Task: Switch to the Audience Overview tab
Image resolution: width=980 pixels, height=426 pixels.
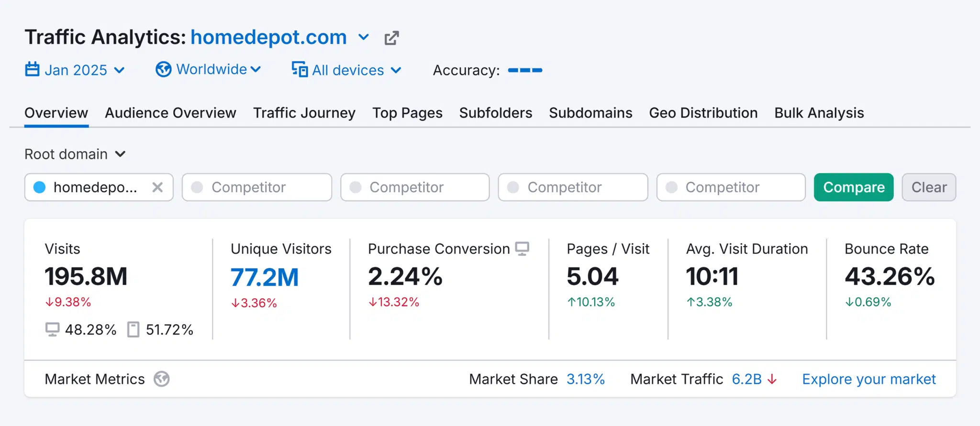Action: 170,113
